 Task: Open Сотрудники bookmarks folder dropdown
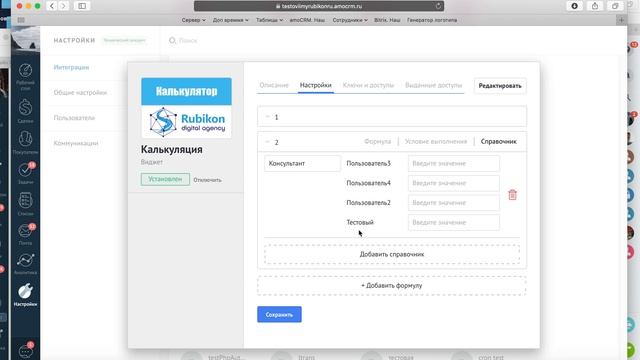(x=350, y=20)
